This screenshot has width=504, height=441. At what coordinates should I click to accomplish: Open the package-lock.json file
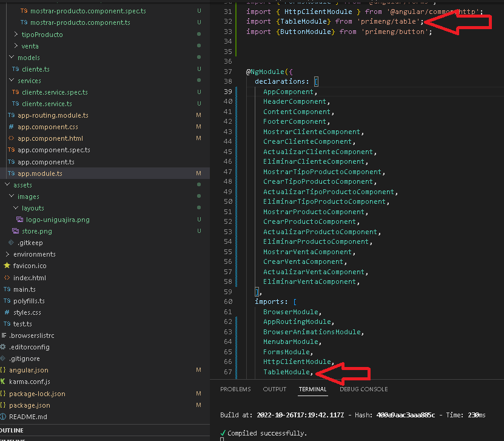pos(37,394)
